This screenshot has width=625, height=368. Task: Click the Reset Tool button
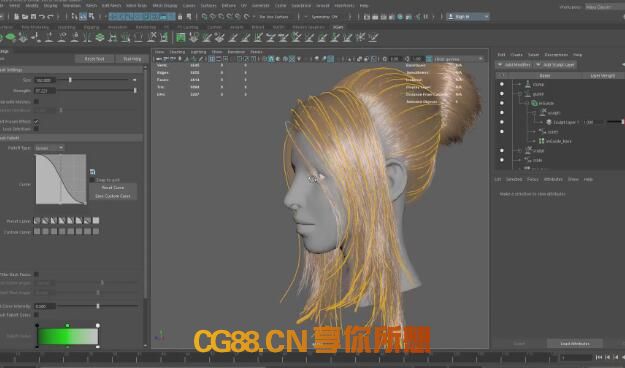94,59
